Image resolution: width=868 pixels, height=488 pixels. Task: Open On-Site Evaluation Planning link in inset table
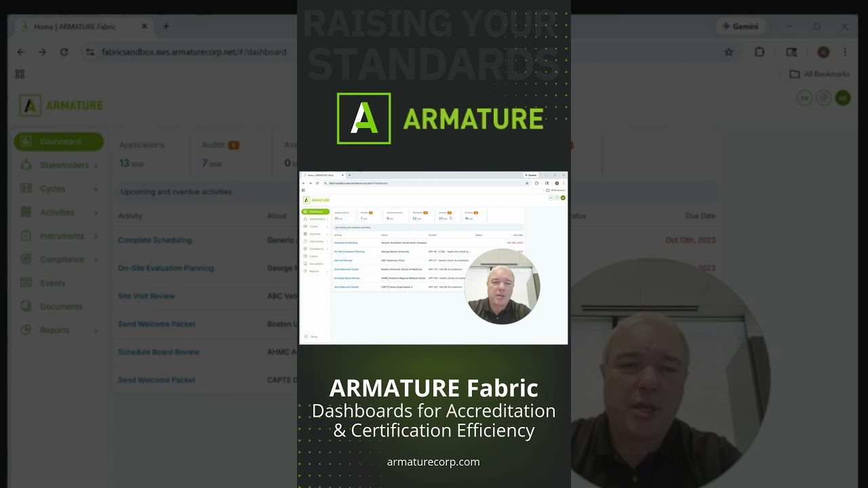[x=349, y=251]
